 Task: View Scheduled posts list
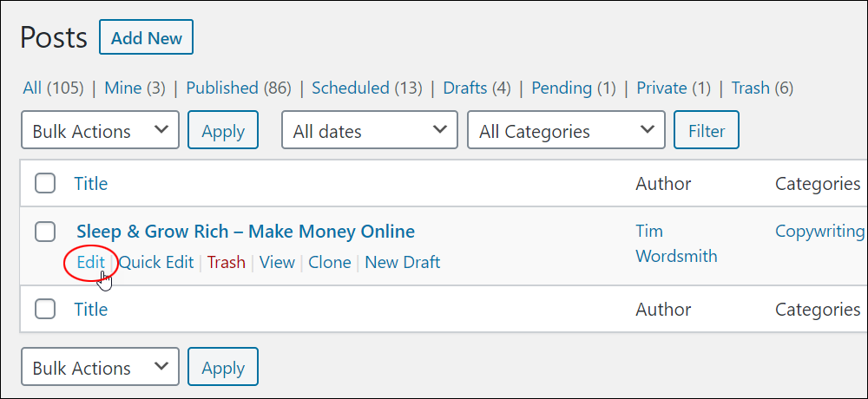[x=366, y=88]
